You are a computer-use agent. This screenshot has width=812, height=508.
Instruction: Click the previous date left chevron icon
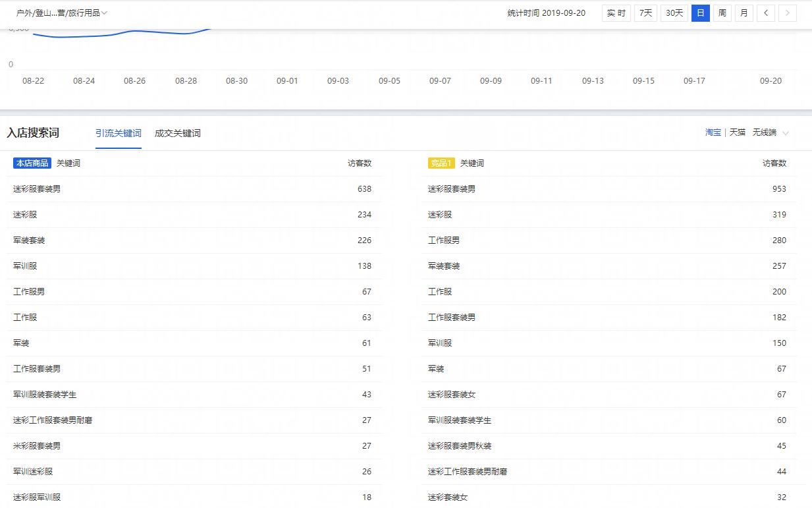[x=767, y=13]
